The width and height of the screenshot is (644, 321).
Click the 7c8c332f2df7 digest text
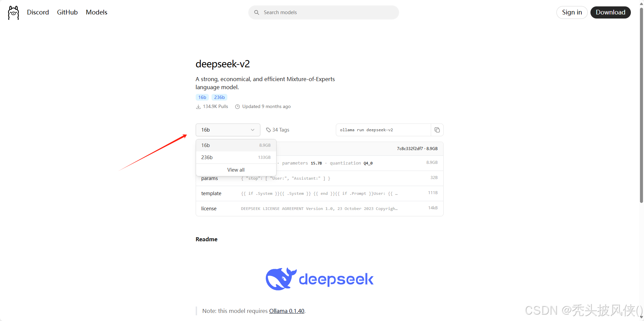pos(410,148)
